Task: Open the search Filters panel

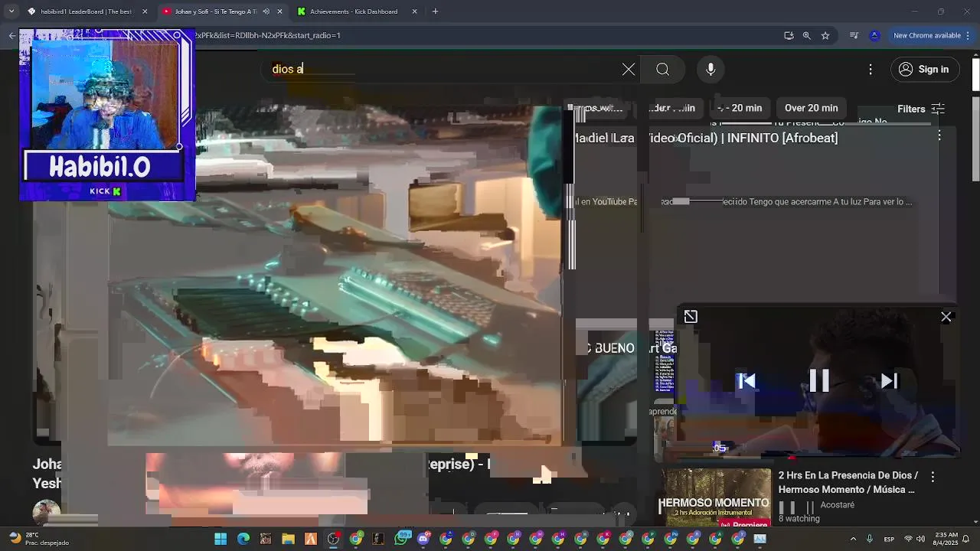Action: coord(921,109)
